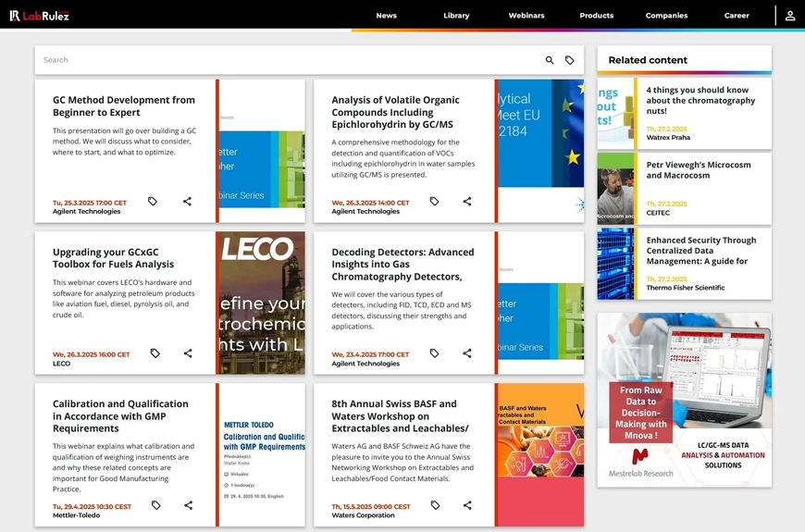Click date 'Tu, 25.3.2025 17:00 CET'
Viewport: 805px width, 532px height.
coord(90,203)
